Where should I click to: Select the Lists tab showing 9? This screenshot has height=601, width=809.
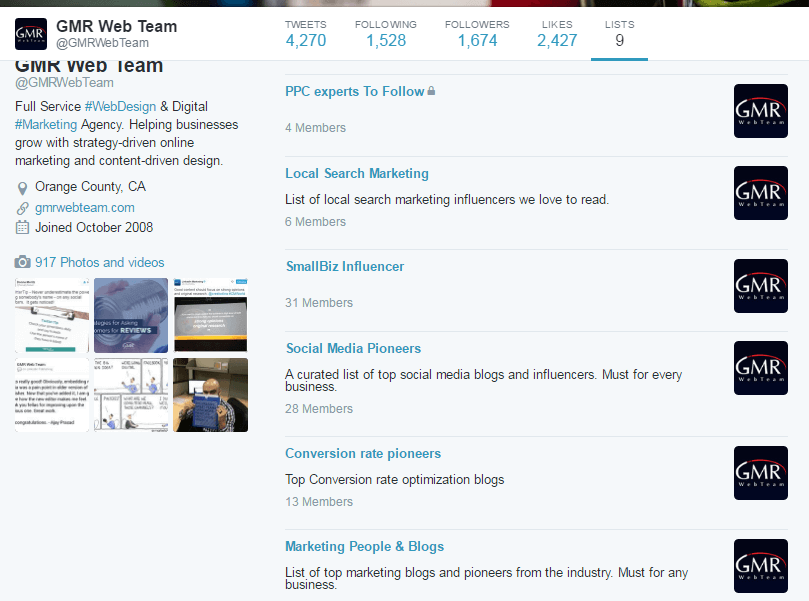(x=620, y=34)
